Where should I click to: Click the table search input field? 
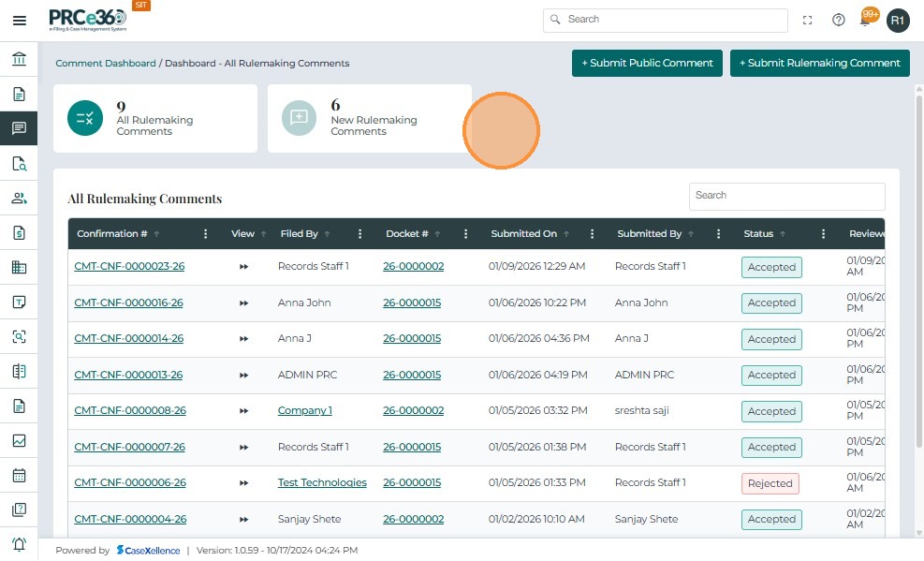coord(786,196)
